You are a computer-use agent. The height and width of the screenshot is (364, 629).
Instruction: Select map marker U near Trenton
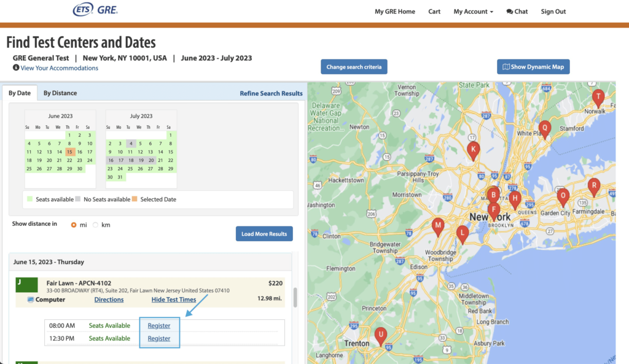coord(381,335)
